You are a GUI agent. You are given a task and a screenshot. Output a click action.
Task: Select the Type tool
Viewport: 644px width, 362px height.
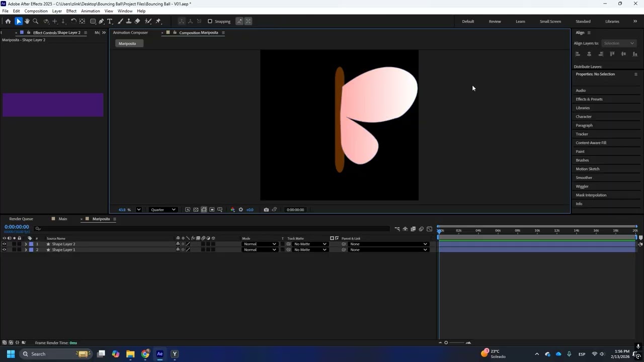coord(110,21)
